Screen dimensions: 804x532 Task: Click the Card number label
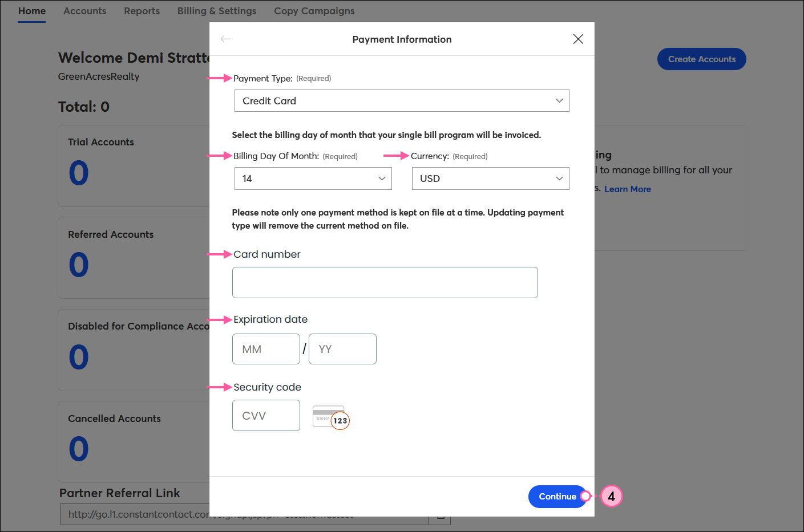[267, 254]
